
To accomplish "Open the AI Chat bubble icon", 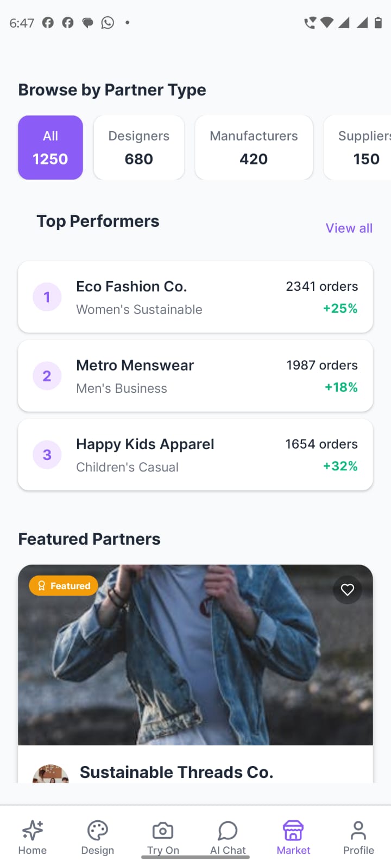I will coord(228,831).
